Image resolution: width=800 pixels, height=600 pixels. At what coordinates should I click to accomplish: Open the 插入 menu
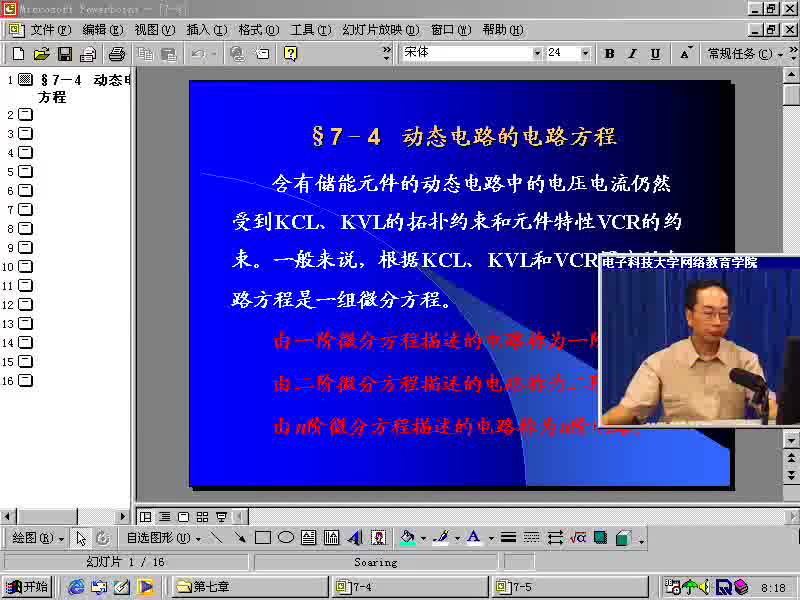[207, 30]
